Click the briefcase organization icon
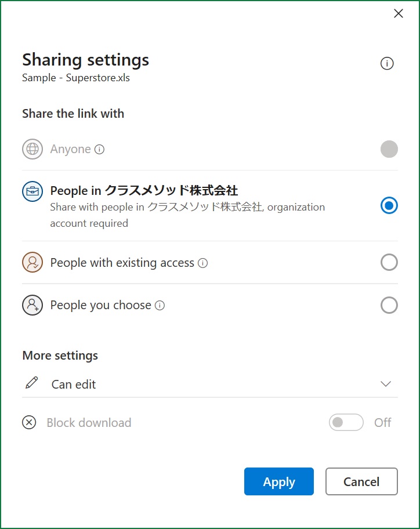The image size is (420, 529). click(x=32, y=191)
